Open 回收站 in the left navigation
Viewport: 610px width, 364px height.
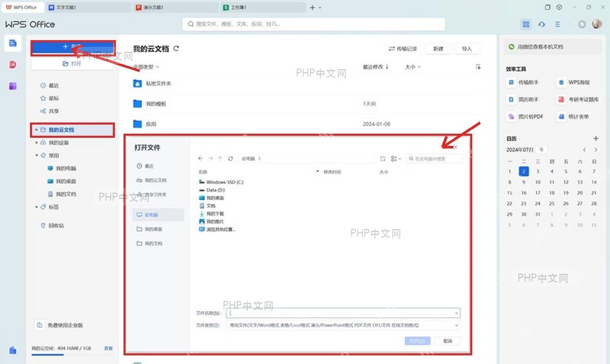[52, 225]
